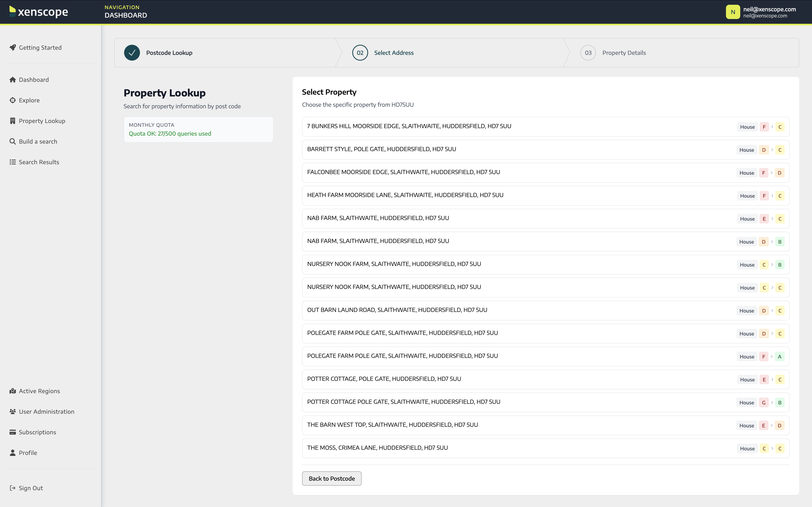Select the 02 Select Address step

(394, 53)
